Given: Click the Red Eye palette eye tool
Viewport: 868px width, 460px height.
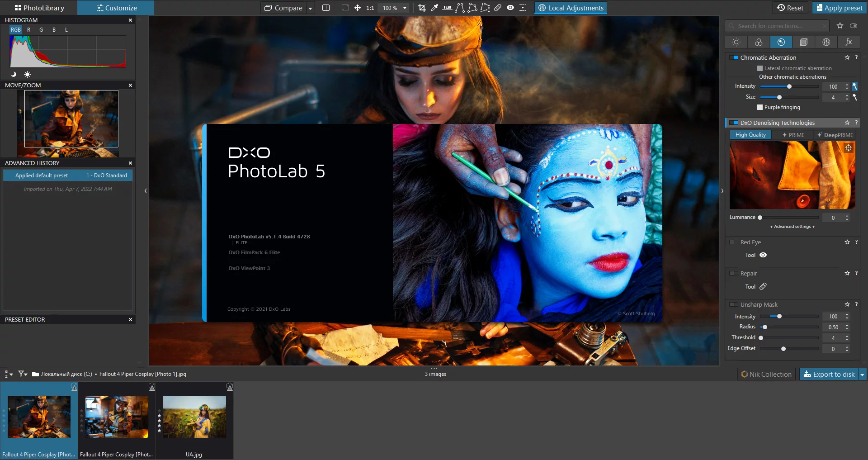Looking at the screenshot, I should click(763, 255).
